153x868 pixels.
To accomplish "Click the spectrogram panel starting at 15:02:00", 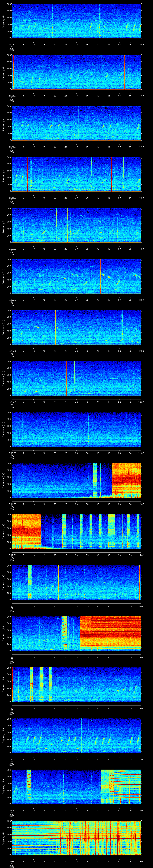I will pyautogui.click(x=77, y=21).
